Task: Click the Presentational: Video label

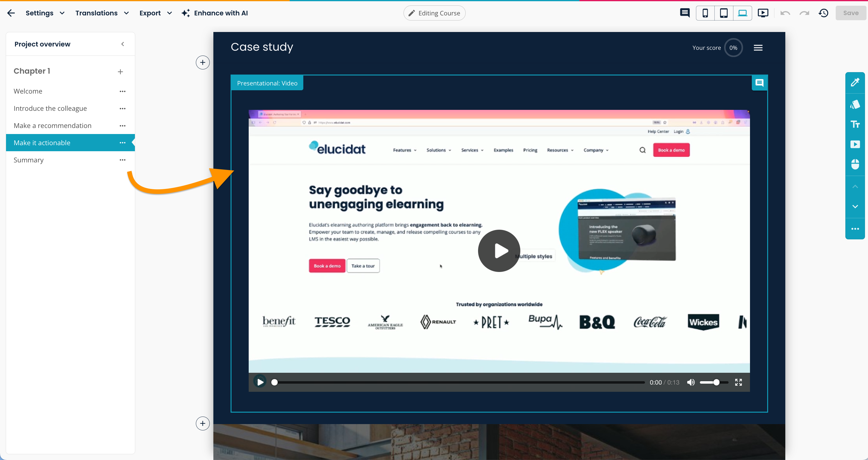Action: tap(267, 83)
